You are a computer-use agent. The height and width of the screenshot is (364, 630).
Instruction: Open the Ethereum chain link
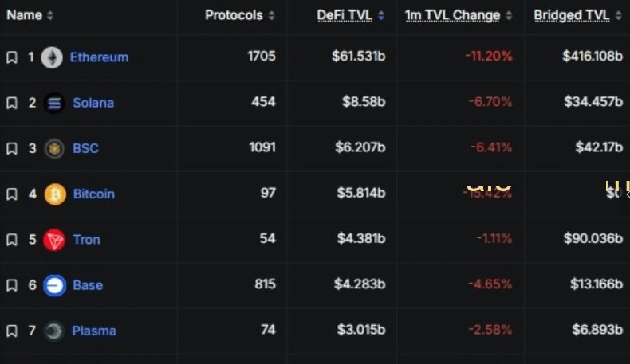coord(99,57)
